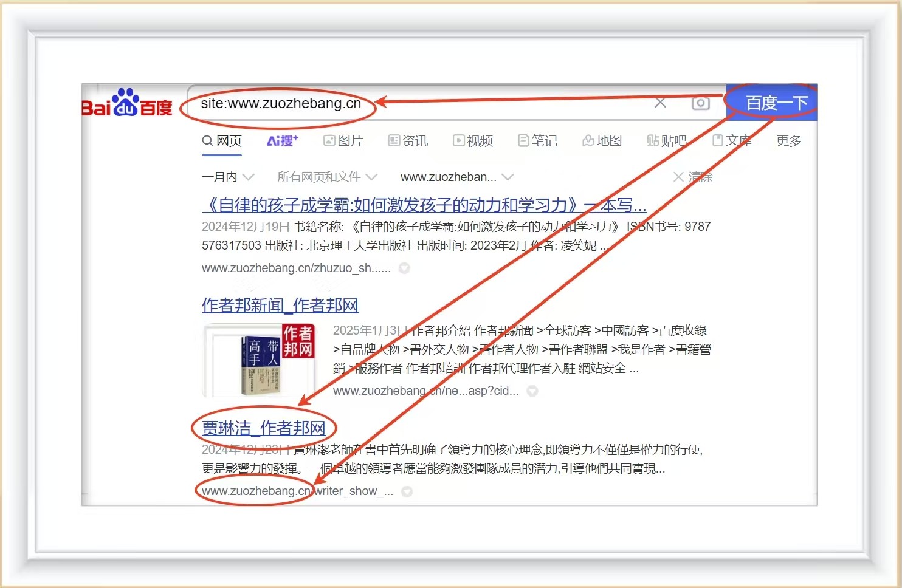Screen dimensions: 902x588
Task: Select the 网页 tab
Action: click(x=222, y=141)
